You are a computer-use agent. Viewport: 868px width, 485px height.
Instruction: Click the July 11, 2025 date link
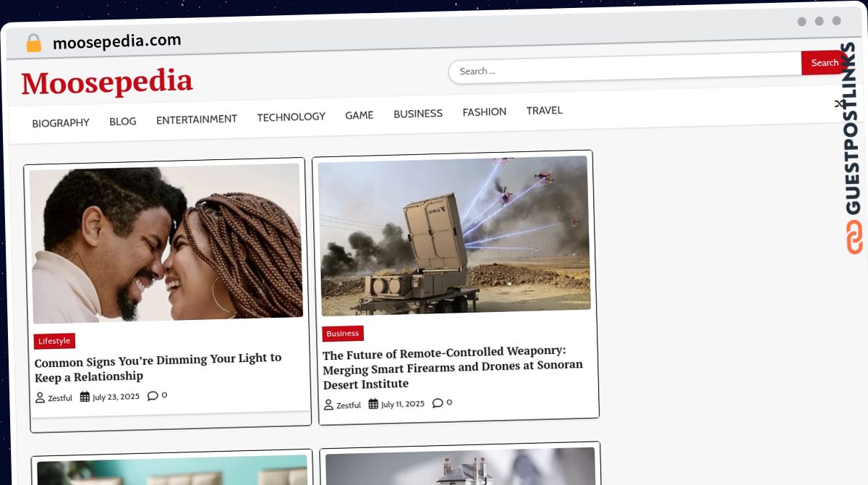click(x=403, y=404)
